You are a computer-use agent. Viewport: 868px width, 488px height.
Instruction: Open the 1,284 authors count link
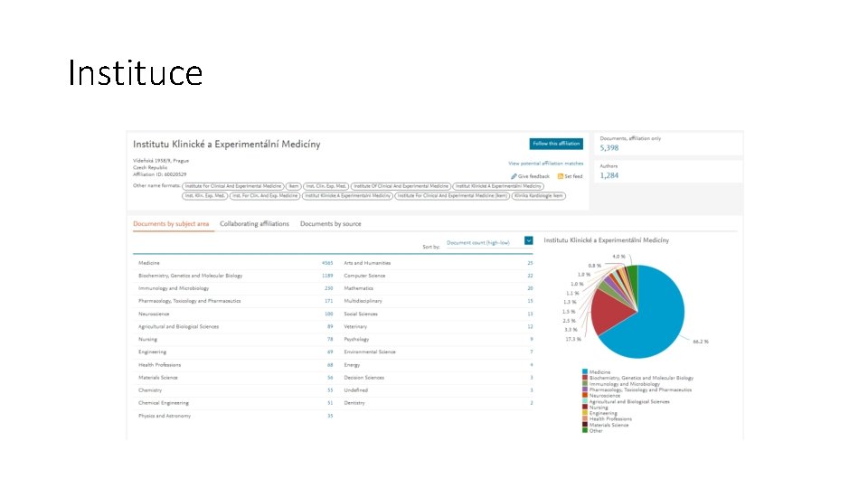(x=609, y=175)
